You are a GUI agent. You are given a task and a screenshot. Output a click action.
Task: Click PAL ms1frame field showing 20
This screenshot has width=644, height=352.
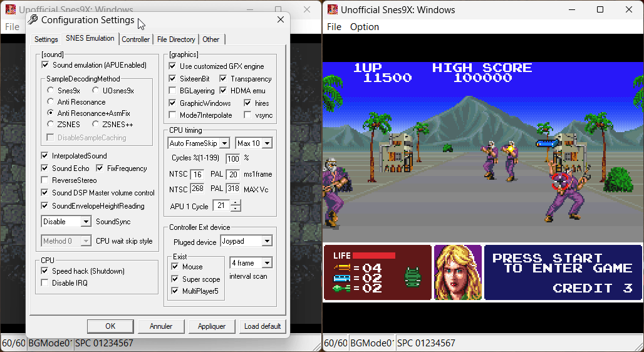click(x=233, y=174)
